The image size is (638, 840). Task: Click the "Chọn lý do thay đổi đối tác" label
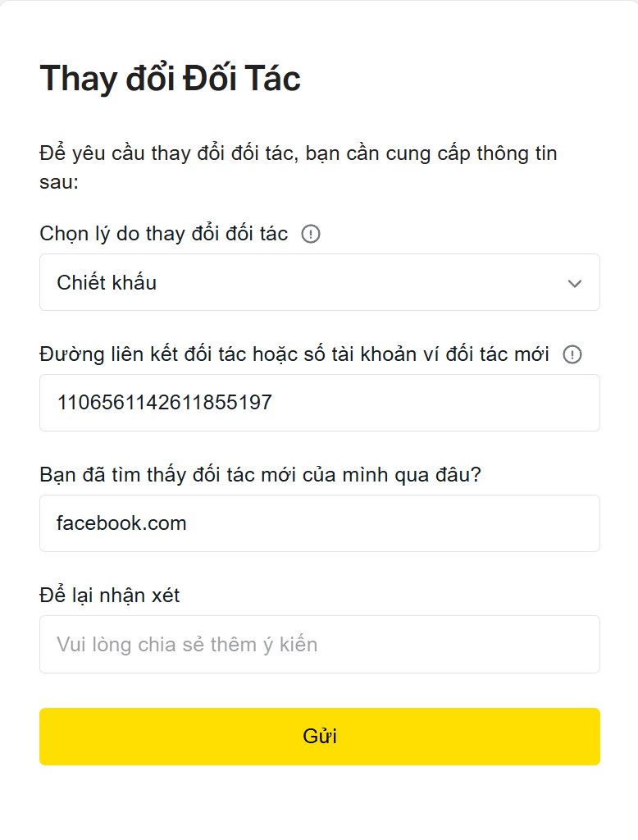[163, 234]
